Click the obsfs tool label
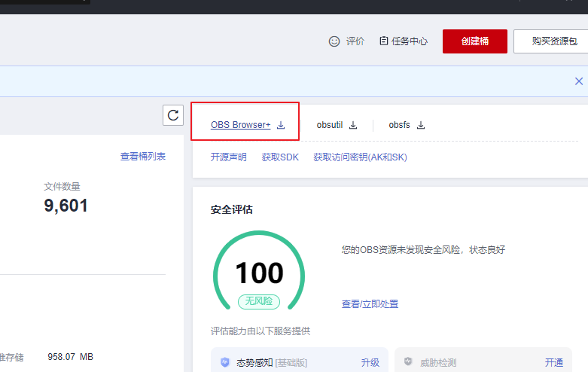Viewport: 588px width, 372px height. pyautogui.click(x=399, y=125)
